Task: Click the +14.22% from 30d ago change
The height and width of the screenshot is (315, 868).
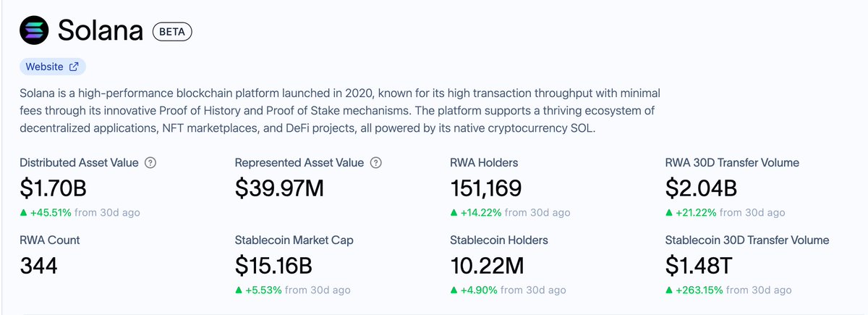Action: (x=510, y=212)
